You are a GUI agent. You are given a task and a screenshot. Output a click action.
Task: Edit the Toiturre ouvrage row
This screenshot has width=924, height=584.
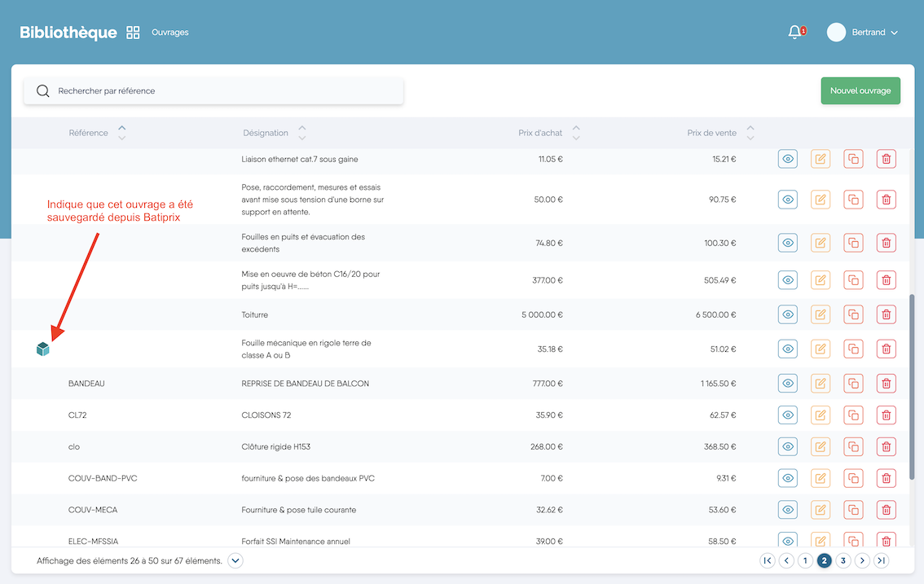coord(821,314)
